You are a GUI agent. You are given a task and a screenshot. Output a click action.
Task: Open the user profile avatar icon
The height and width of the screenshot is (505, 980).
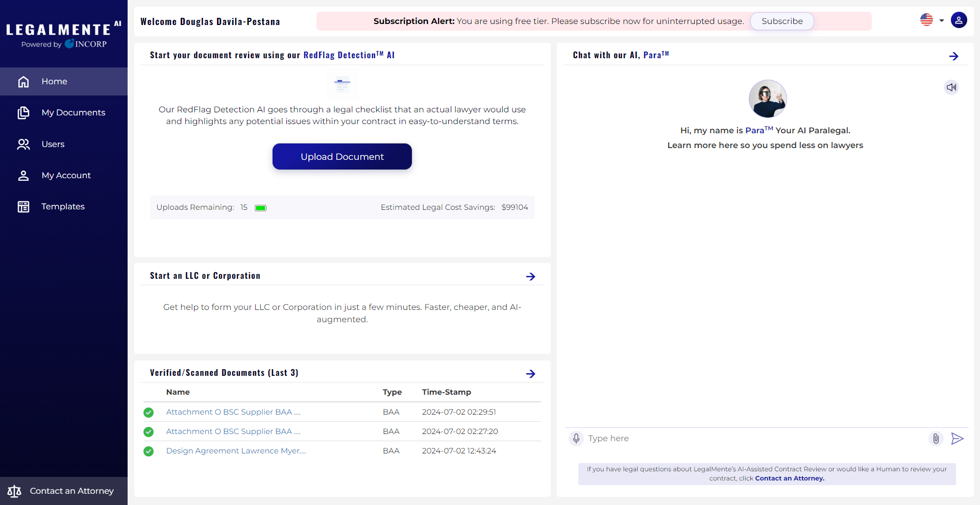pyautogui.click(x=959, y=20)
